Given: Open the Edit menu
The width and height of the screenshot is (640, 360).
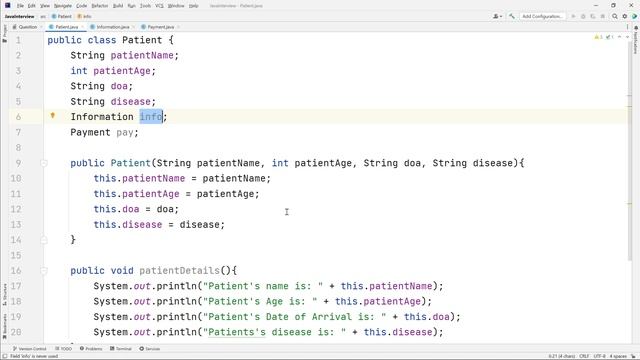Looking at the screenshot, I should click(x=31, y=6).
